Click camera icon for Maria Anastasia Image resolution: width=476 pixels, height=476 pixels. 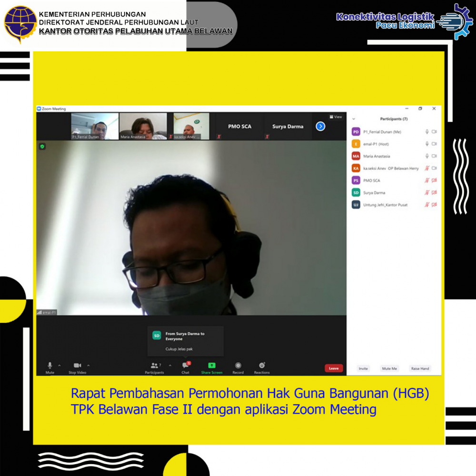click(435, 156)
